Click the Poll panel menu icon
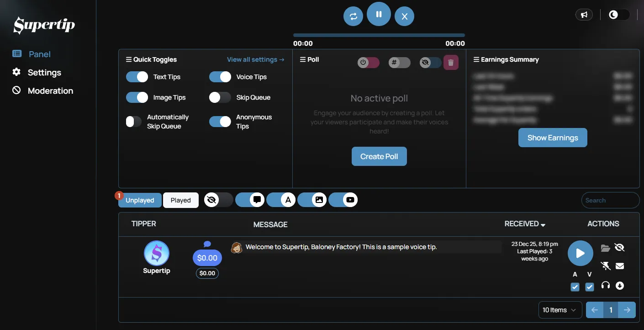644x330 pixels. 302,59
